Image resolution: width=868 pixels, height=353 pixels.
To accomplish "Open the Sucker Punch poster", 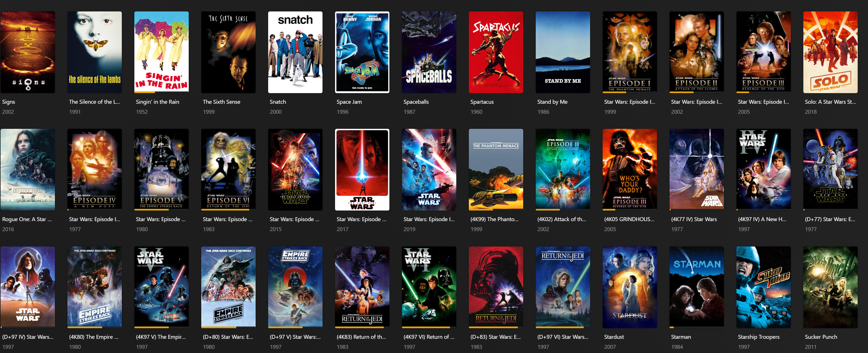I will click(x=831, y=287).
